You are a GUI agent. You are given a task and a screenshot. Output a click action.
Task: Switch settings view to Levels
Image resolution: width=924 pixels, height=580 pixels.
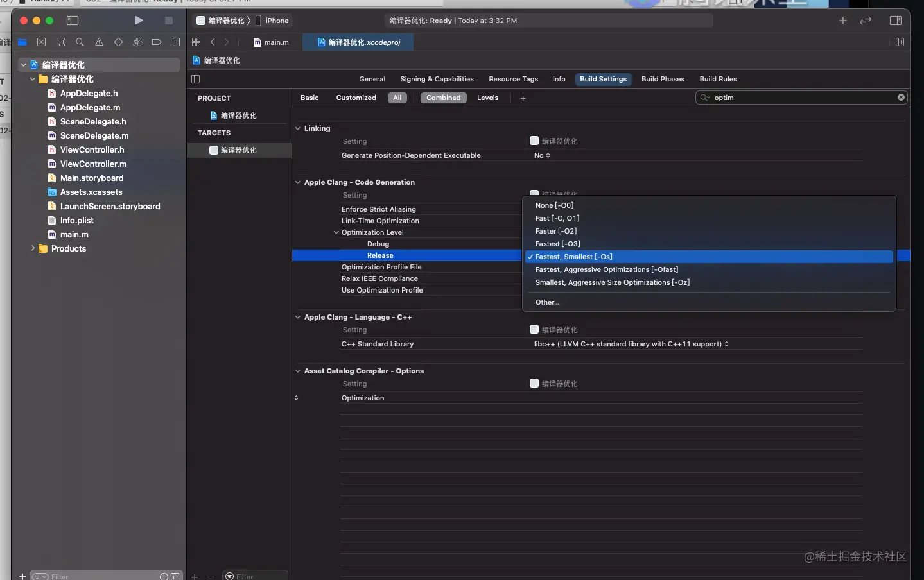487,98
